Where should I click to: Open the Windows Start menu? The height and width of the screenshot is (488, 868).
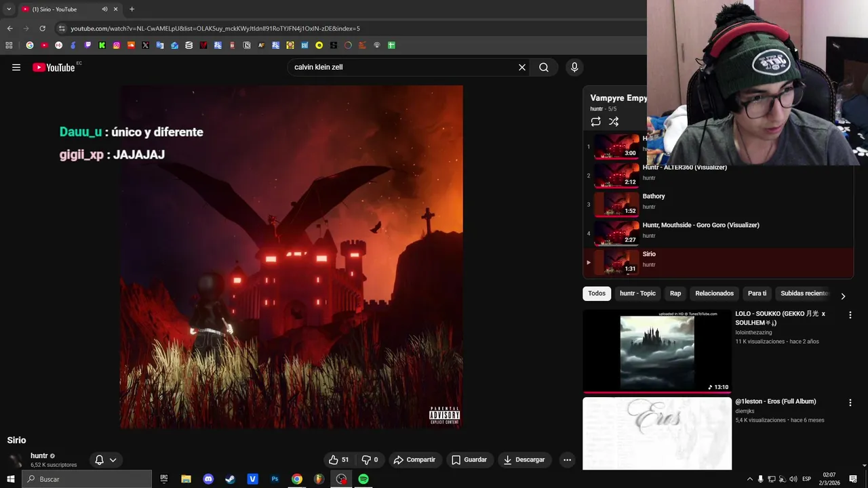[x=10, y=479]
